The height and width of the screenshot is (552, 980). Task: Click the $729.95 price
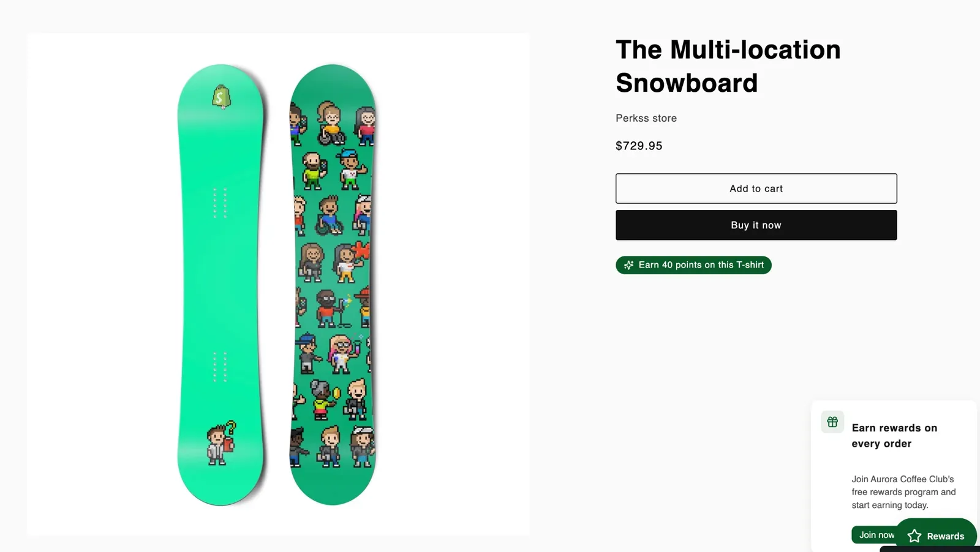[639, 146]
